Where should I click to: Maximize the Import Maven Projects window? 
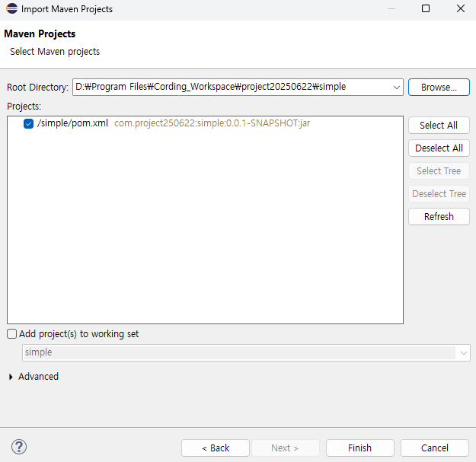click(x=426, y=8)
